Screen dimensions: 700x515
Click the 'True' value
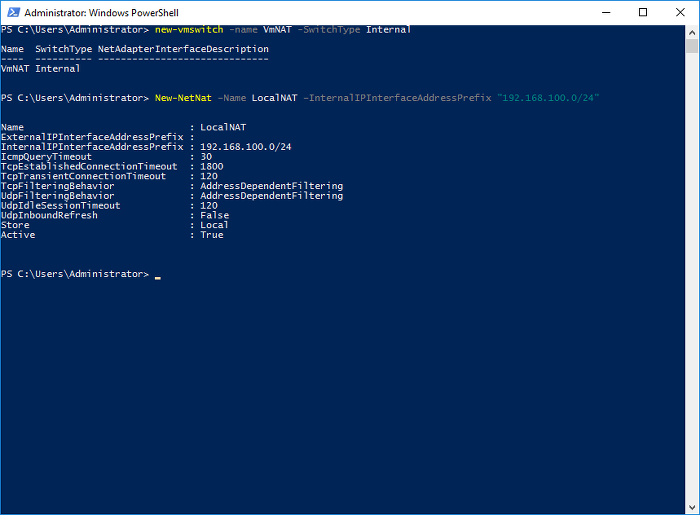212,235
